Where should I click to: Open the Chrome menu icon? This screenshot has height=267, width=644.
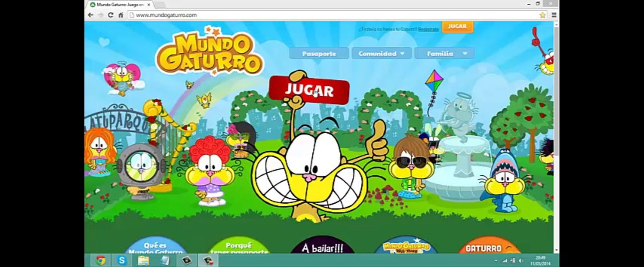tap(553, 15)
